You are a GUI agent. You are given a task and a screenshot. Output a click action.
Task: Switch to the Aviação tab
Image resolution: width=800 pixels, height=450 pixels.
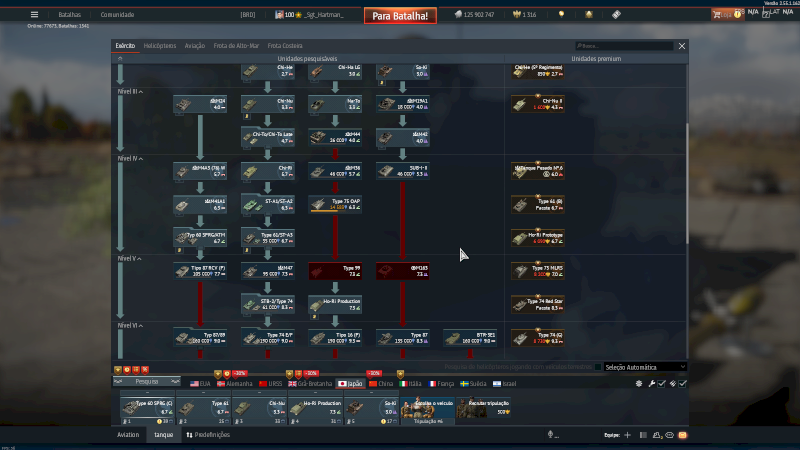[x=194, y=46]
